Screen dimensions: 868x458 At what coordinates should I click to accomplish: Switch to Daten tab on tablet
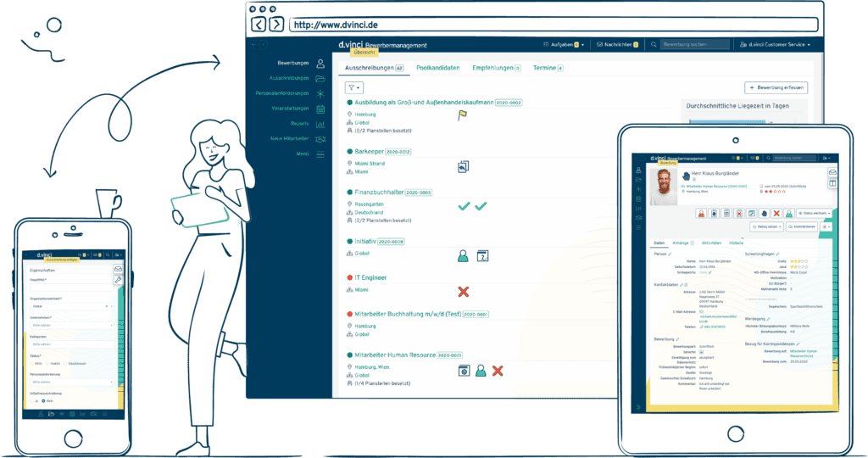click(x=659, y=243)
